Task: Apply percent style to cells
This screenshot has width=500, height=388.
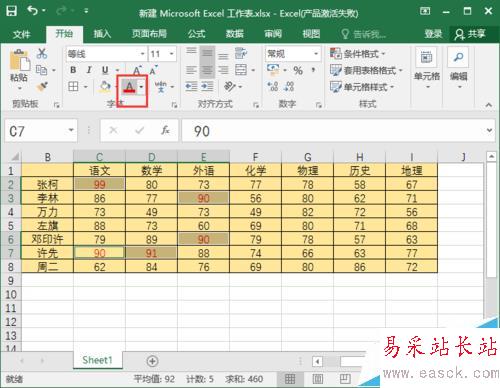Action: pos(298,70)
